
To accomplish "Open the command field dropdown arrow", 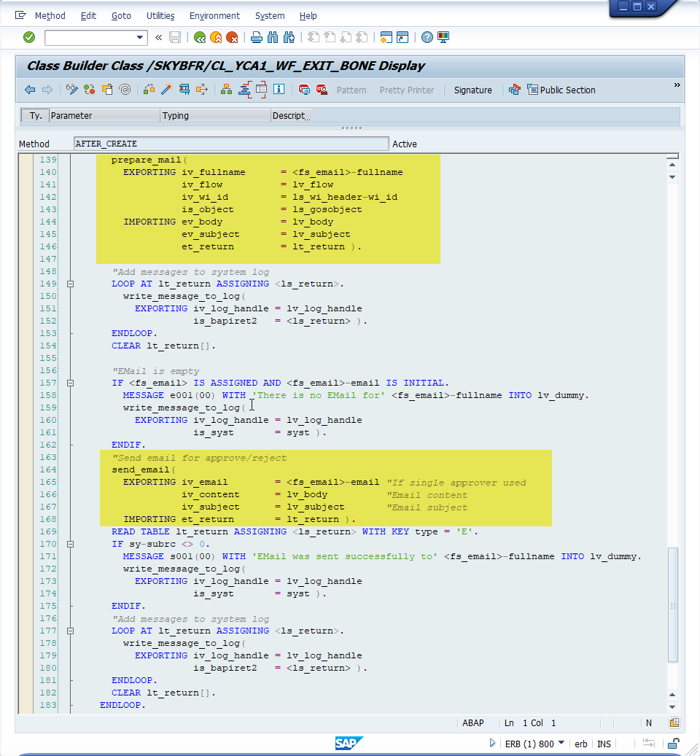I will point(139,37).
